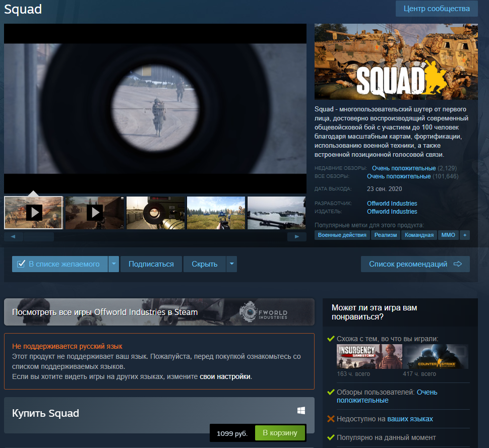Click 'Не поддерживается русский язык' warning heading

(x=67, y=346)
